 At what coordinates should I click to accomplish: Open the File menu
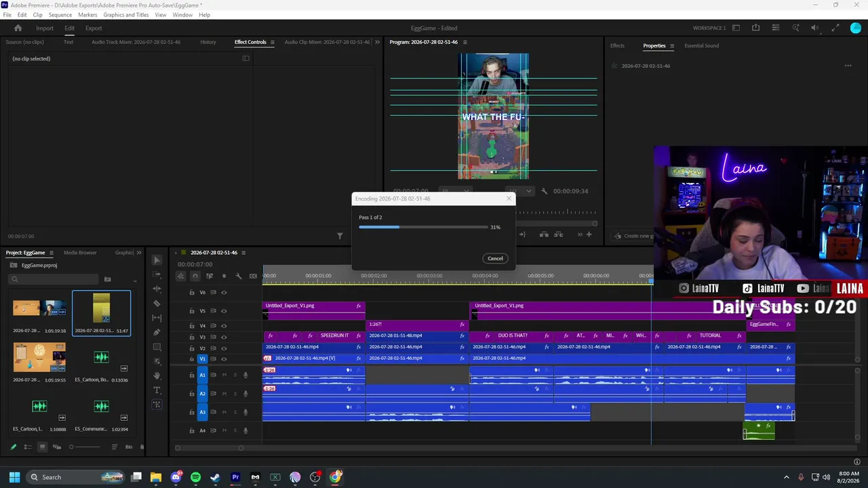(x=7, y=15)
